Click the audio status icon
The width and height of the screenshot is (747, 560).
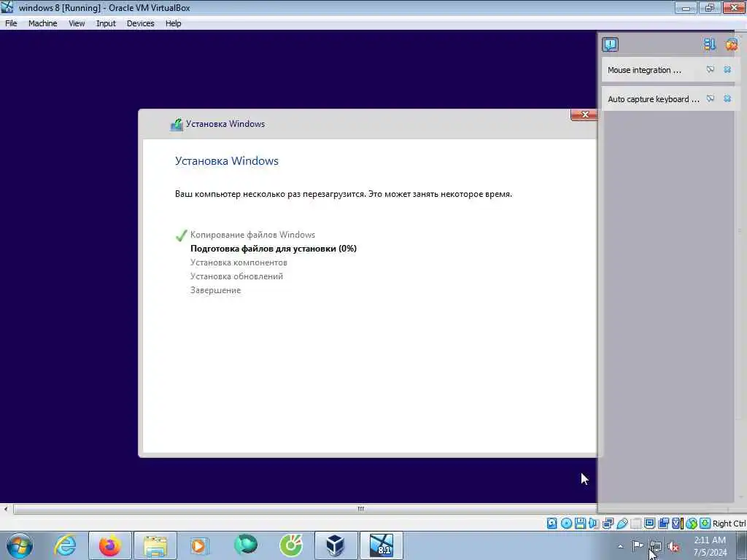[594, 524]
